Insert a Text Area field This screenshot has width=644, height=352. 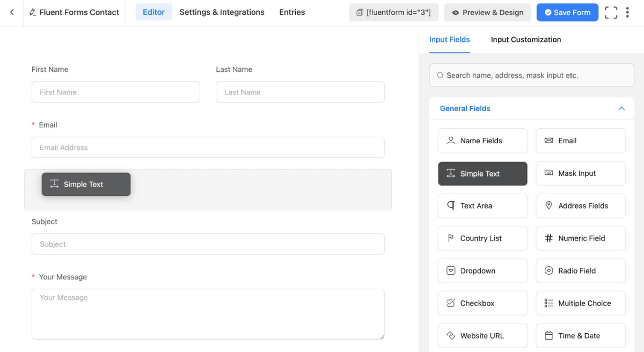482,206
